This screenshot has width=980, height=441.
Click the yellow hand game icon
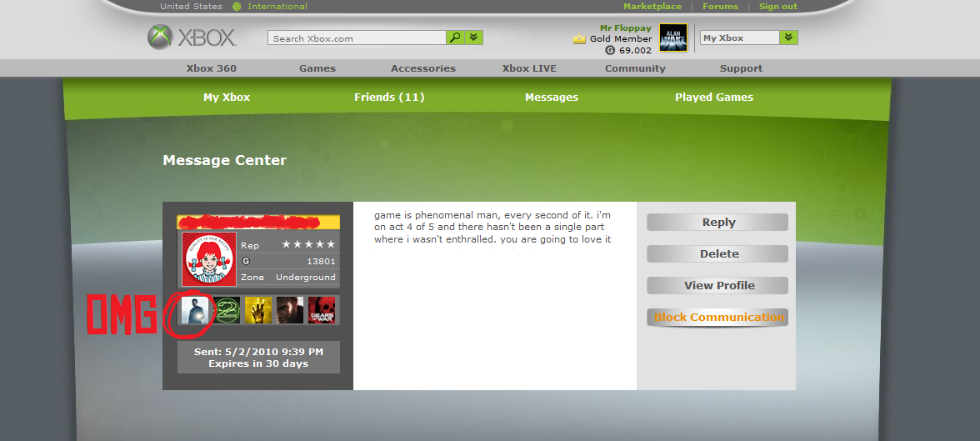click(x=258, y=310)
